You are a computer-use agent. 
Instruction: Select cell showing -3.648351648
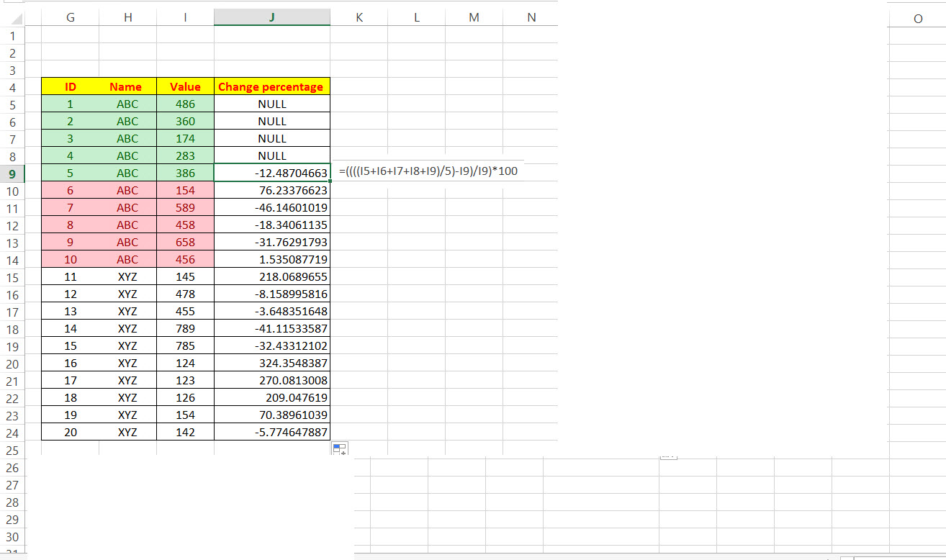(x=272, y=311)
